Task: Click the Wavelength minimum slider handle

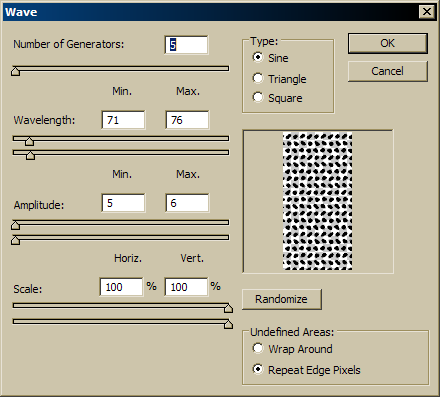Action: tap(29, 141)
